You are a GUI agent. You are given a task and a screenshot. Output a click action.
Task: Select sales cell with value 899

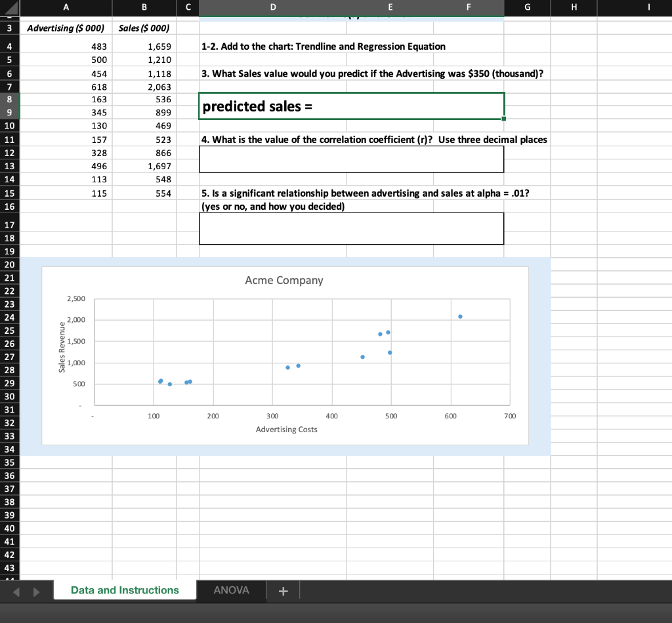click(x=144, y=113)
